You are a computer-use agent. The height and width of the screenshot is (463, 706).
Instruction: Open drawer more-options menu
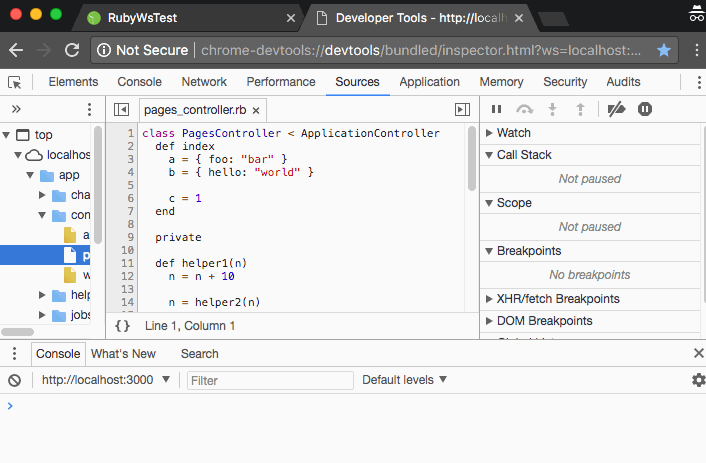(x=14, y=354)
